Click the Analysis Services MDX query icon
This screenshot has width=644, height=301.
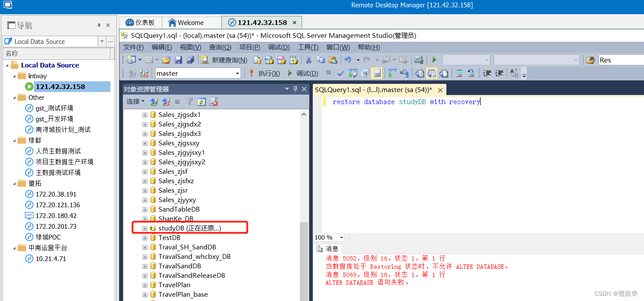click(269, 60)
